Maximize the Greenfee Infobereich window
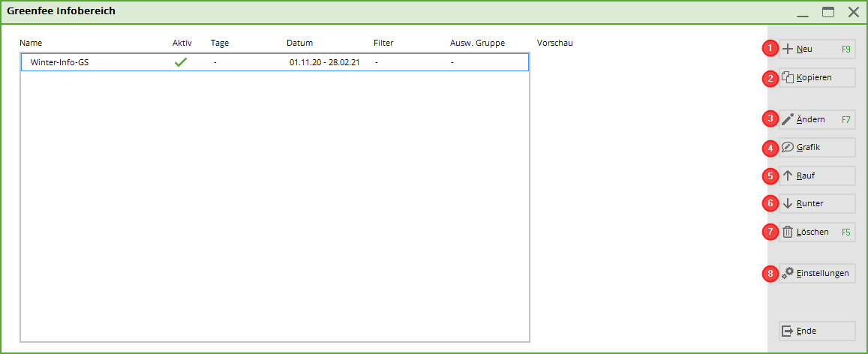Viewport: 868px width, 354px height. (x=828, y=12)
